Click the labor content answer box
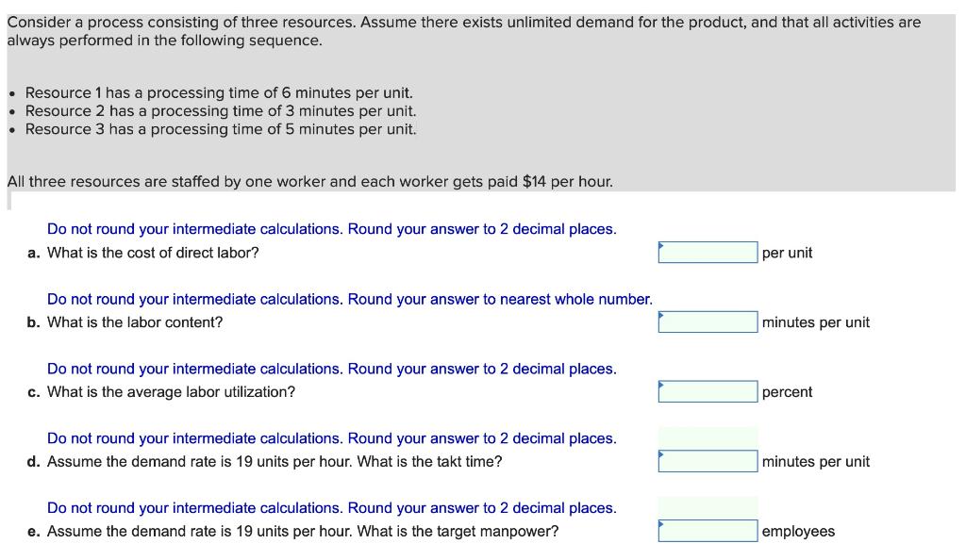966x560 pixels. [709, 321]
